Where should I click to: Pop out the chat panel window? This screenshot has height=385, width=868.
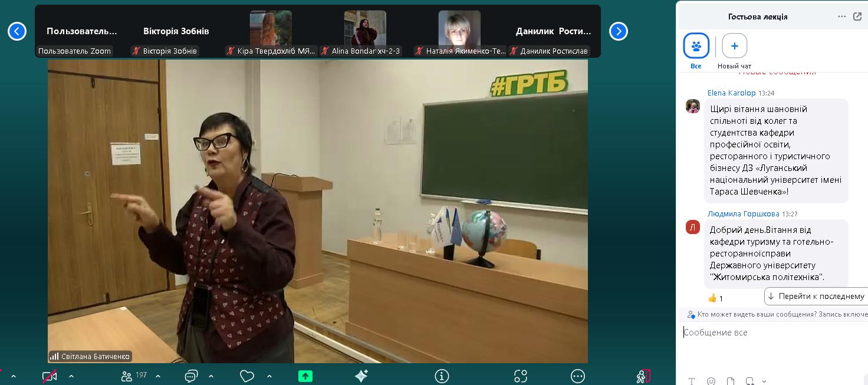[857, 17]
